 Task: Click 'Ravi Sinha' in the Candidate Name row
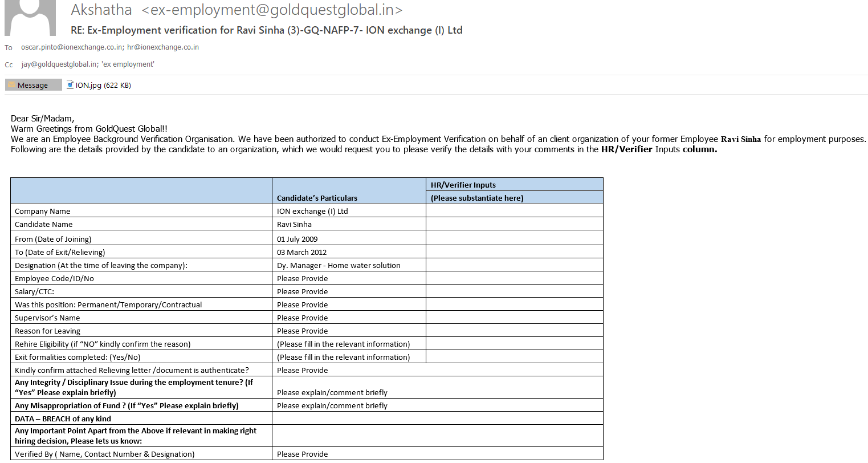click(x=294, y=224)
